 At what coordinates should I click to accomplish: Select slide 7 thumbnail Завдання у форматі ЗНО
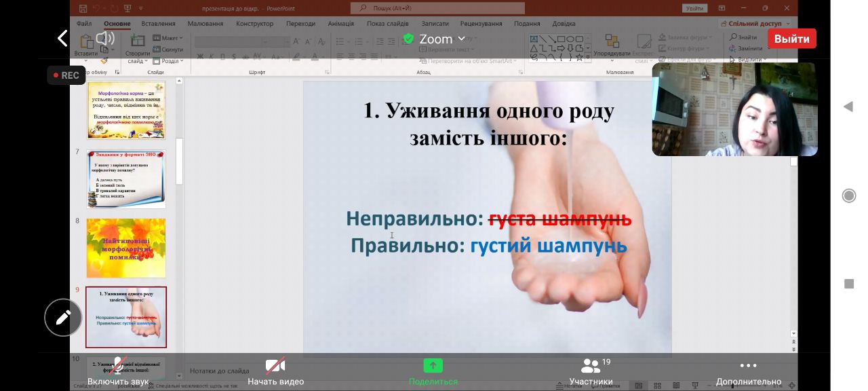click(x=126, y=179)
